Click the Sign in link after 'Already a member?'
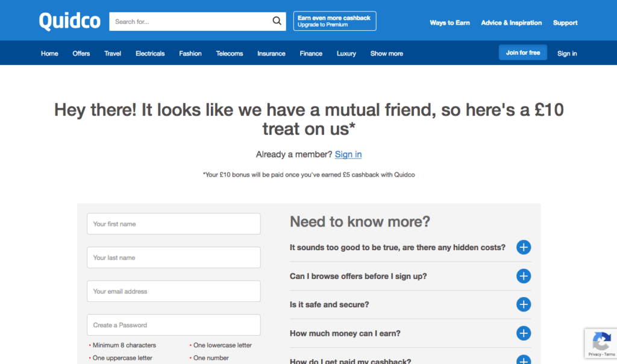The height and width of the screenshot is (364, 617). [x=348, y=154]
